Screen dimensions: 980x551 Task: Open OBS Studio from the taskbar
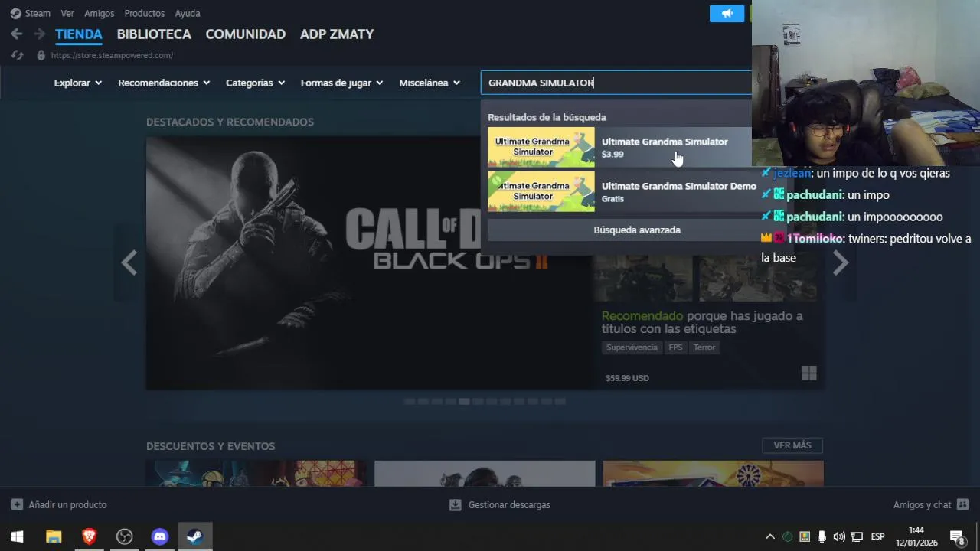[x=124, y=536]
